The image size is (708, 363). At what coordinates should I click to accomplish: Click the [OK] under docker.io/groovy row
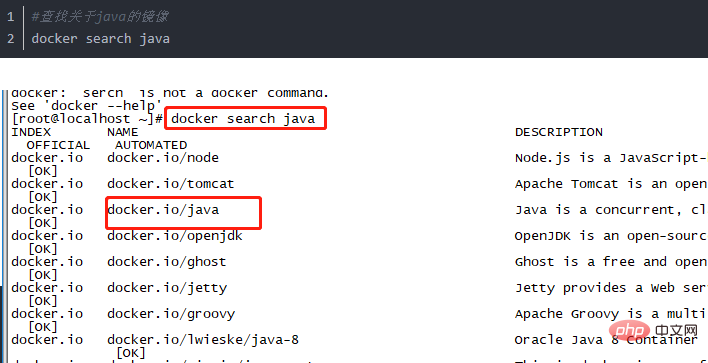tap(43, 327)
